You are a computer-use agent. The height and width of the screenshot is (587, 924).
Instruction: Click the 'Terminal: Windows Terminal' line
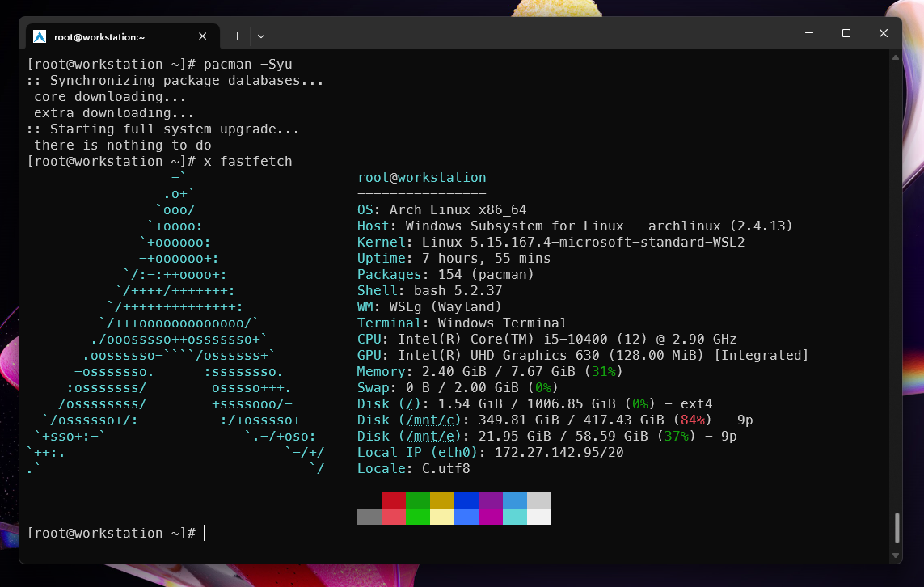(x=462, y=323)
